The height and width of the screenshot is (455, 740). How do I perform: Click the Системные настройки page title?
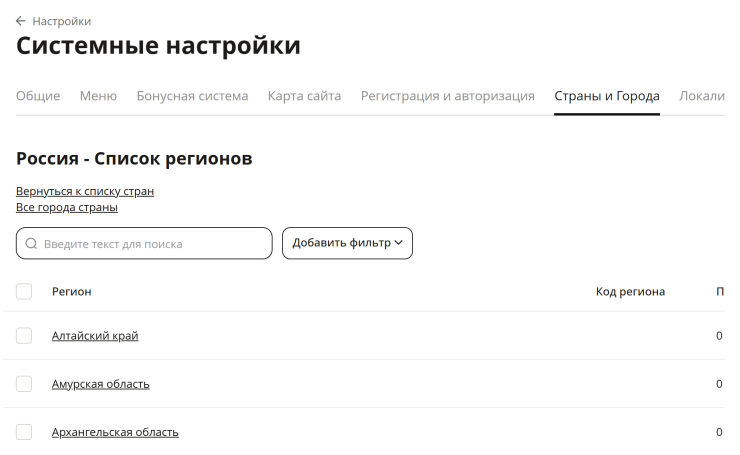tap(158, 46)
